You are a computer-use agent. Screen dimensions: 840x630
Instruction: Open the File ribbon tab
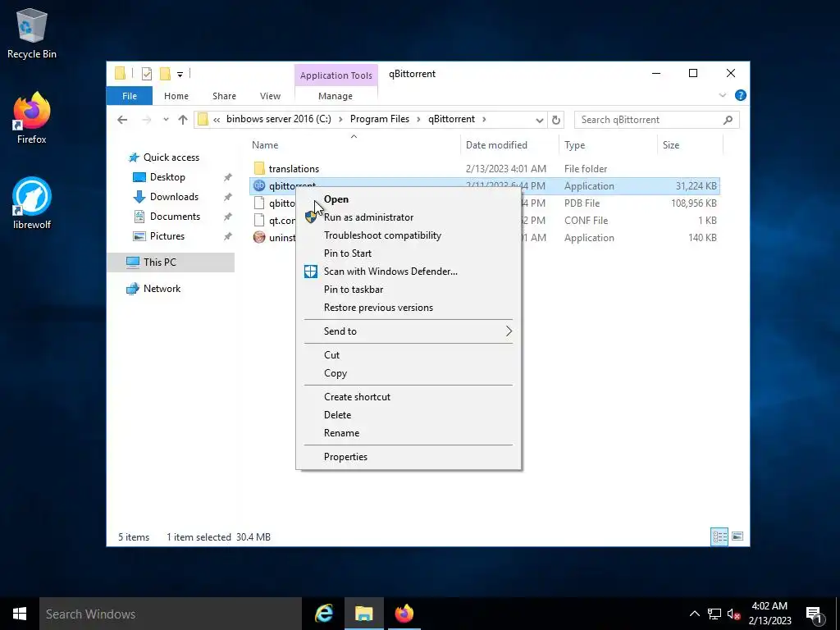tap(130, 96)
